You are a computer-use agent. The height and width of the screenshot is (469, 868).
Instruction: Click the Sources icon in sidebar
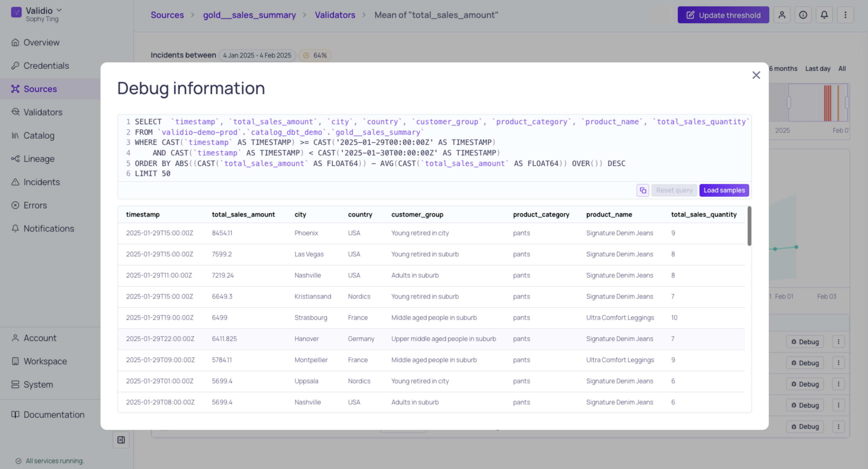pyautogui.click(x=15, y=88)
